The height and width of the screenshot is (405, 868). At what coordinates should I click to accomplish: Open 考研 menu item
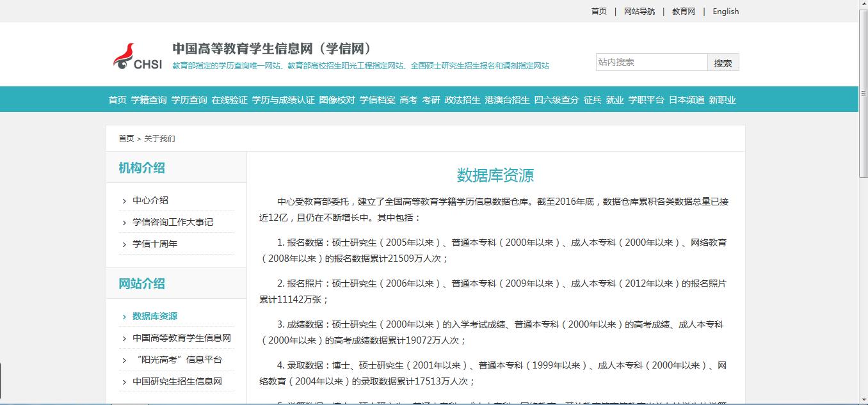click(431, 100)
